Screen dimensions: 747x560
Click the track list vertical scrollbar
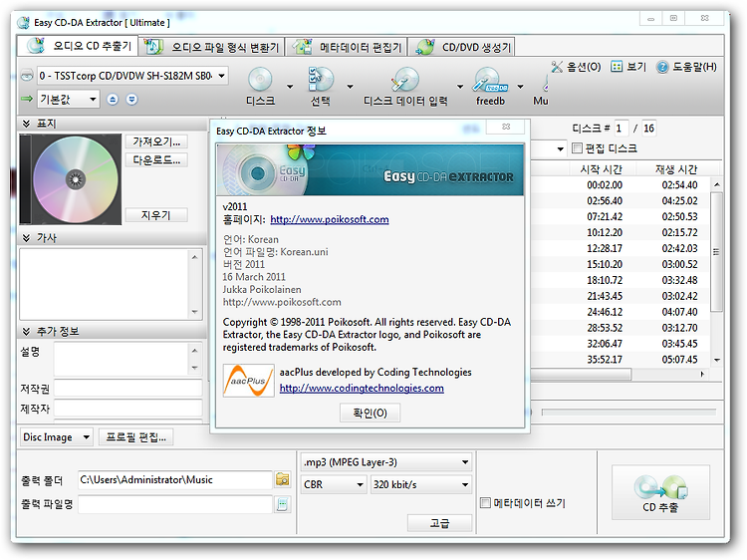[x=716, y=252]
